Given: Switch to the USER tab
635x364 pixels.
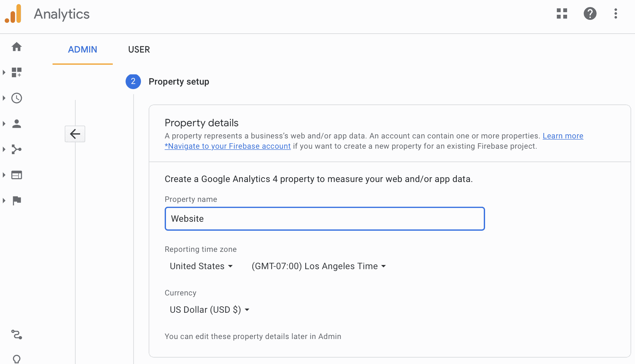Looking at the screenshot, I should click(139, 49).
